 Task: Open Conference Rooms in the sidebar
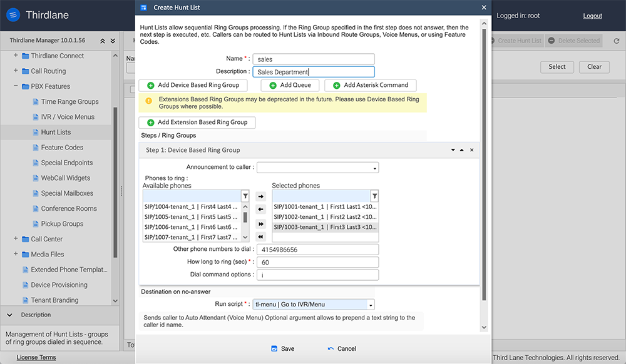[69, 208]
